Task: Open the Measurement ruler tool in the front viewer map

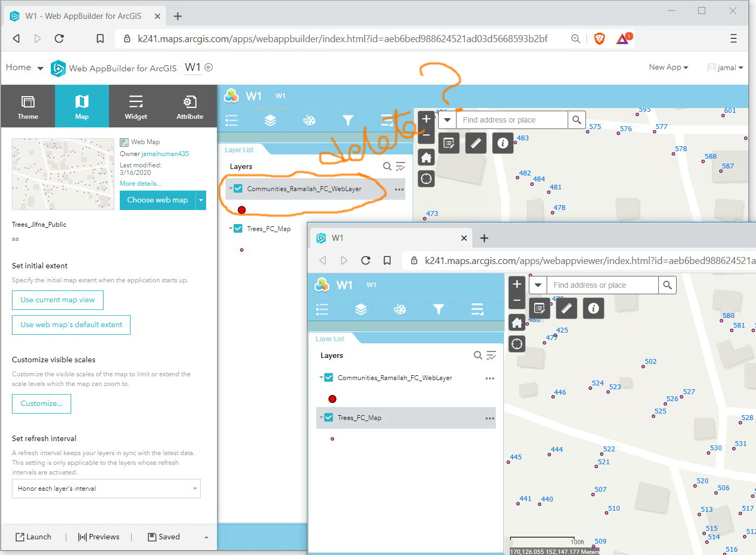Action: [x=566, y=308]
